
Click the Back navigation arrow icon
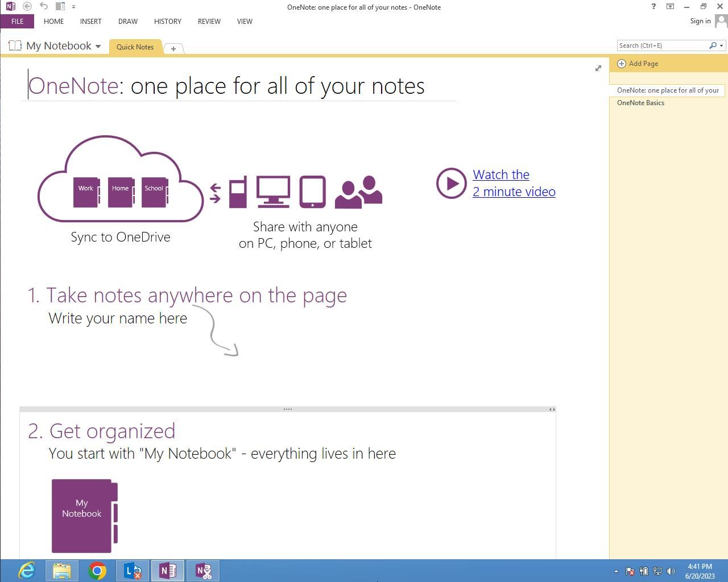pyautogui.click(x=27, y=6)
